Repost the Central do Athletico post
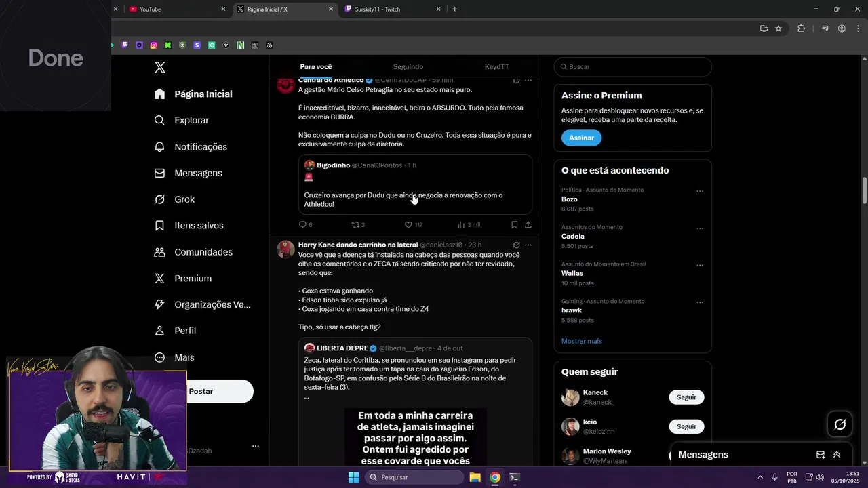Screen dimensions: 868x488 358,224
